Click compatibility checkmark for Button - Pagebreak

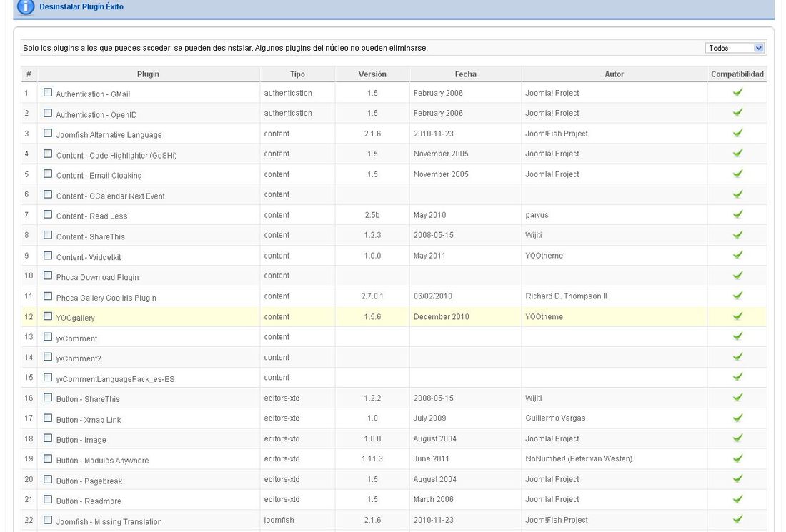[737, 479]
